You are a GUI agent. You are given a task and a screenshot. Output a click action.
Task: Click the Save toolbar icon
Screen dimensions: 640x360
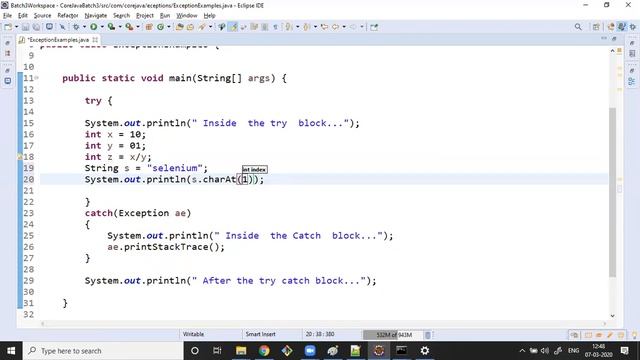(x=26, y=27)
